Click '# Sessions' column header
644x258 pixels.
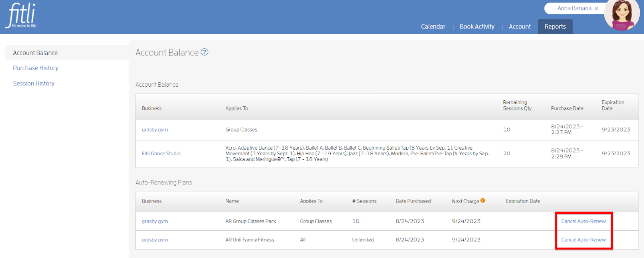(364, 201)
